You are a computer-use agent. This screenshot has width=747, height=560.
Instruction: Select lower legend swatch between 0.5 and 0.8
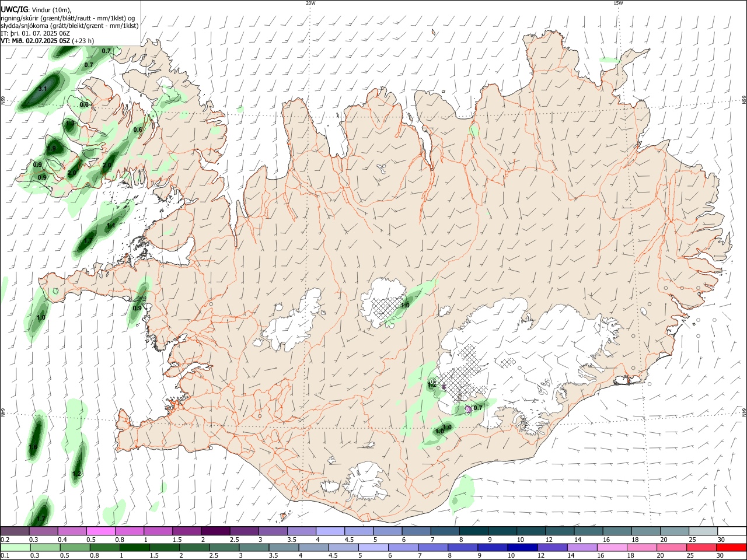pos(76,547)
